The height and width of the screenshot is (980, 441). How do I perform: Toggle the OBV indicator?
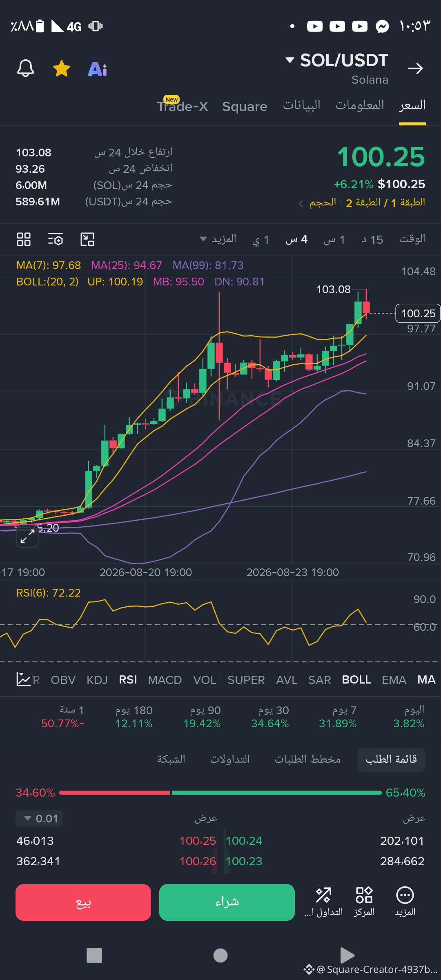coord(63,680)
